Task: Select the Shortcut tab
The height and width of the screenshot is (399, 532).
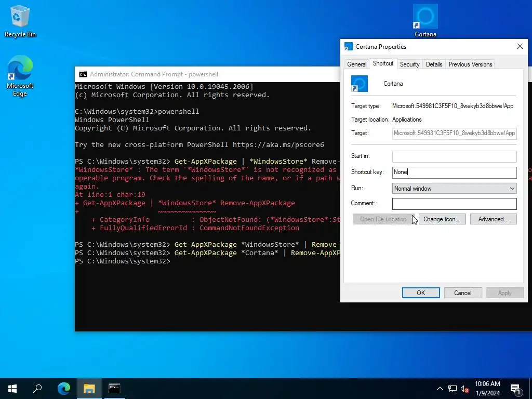Action: click(383, 63)
